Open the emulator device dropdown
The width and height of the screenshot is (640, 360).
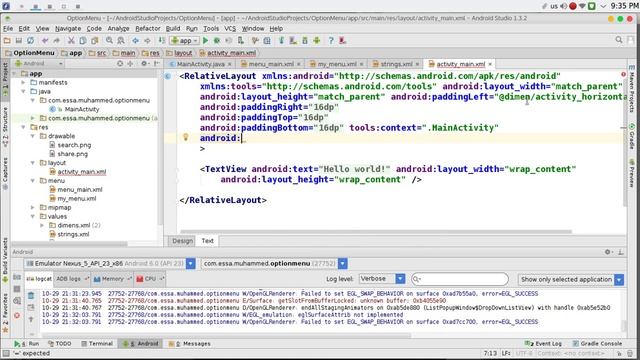pos(191,264)
